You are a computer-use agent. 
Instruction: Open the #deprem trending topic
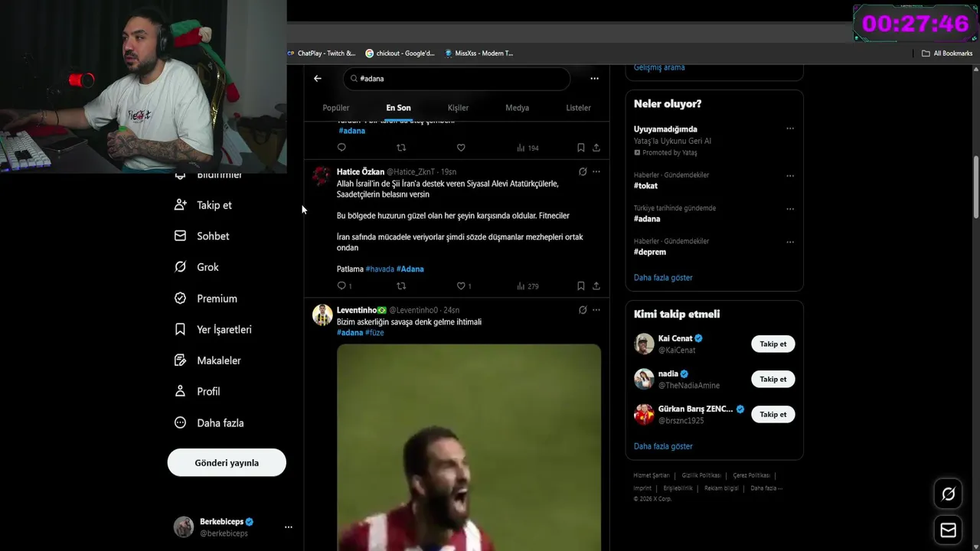coord(650,252)
